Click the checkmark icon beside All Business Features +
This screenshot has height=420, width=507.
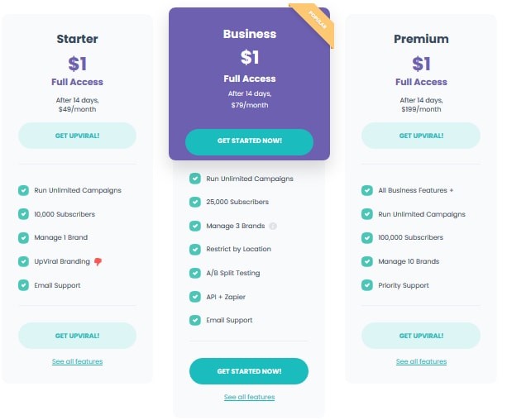coord(367,190)
